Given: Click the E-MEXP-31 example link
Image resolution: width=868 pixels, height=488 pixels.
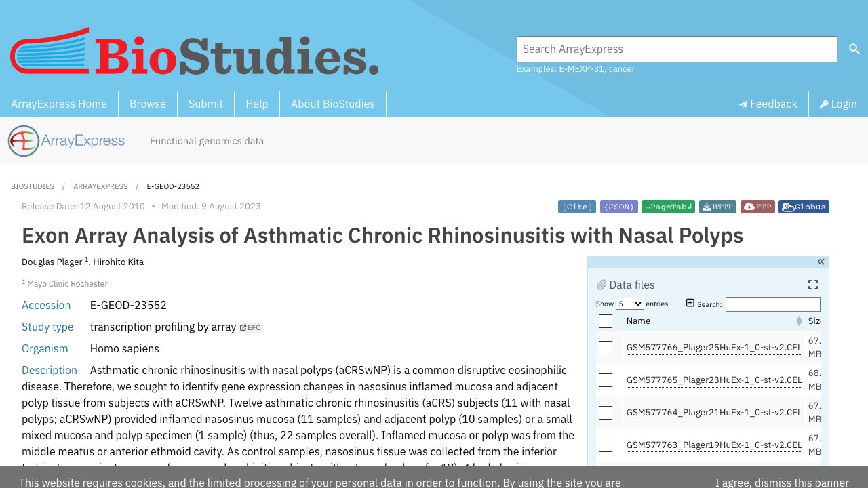Looking at the screenshot, I should (x=581, y=69).
